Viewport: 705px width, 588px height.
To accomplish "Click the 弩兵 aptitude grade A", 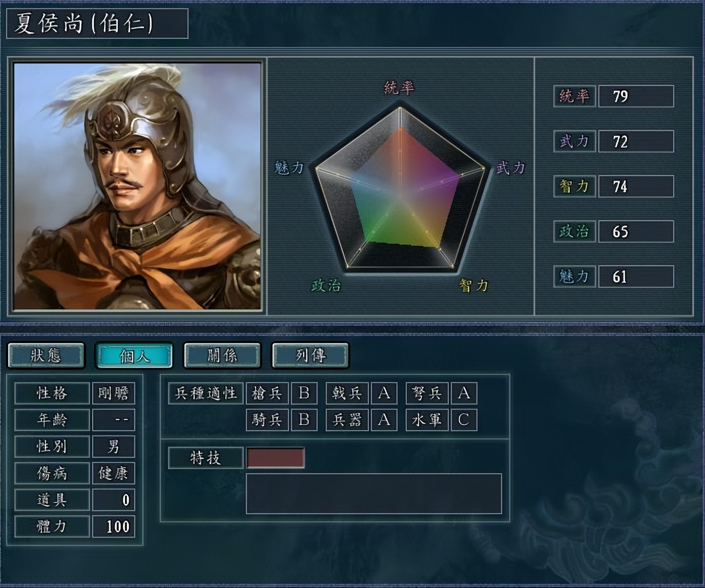I will tap(464, 393).
